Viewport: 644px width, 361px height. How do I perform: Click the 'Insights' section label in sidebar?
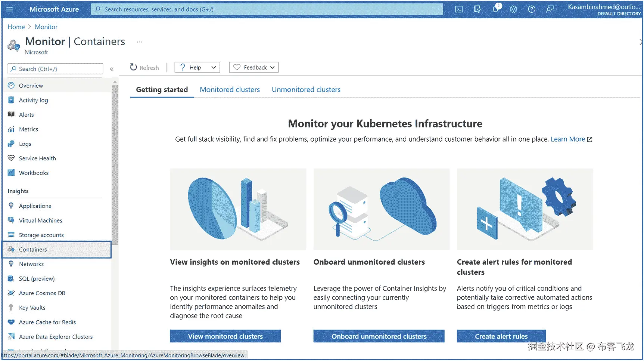tap(18, 191)
